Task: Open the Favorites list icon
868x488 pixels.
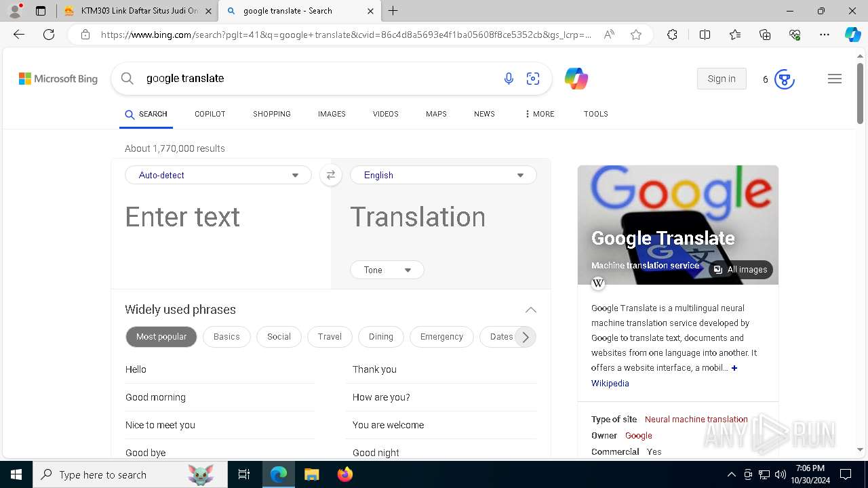Action: click(735, 35)
